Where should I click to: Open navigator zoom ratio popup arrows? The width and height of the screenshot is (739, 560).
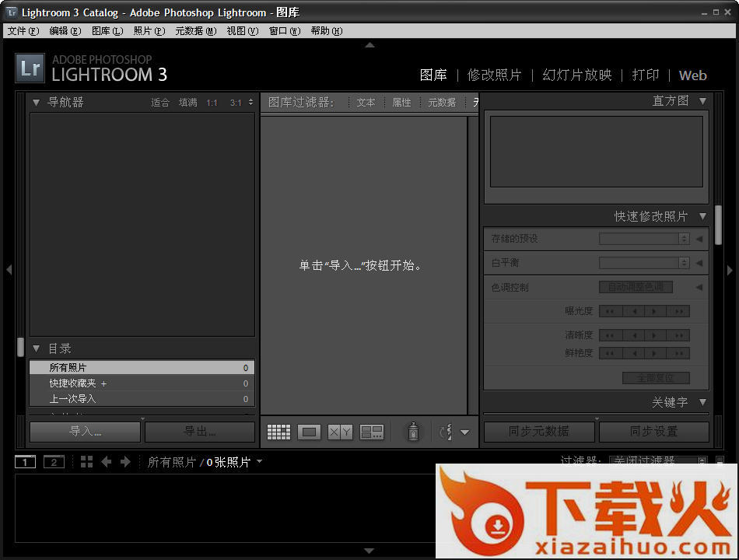250,102
